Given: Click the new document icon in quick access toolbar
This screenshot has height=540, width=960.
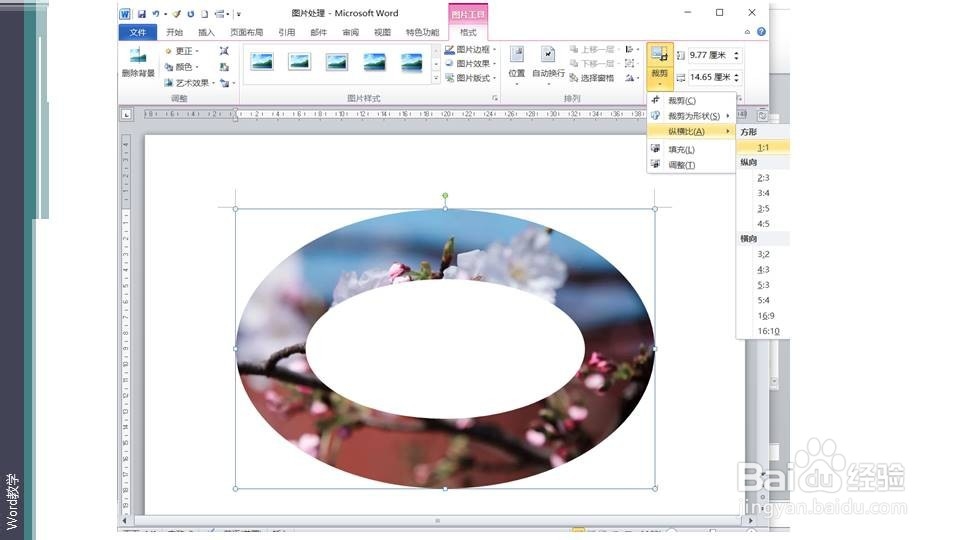Looking at the screenshot, I should pos(205,13).
